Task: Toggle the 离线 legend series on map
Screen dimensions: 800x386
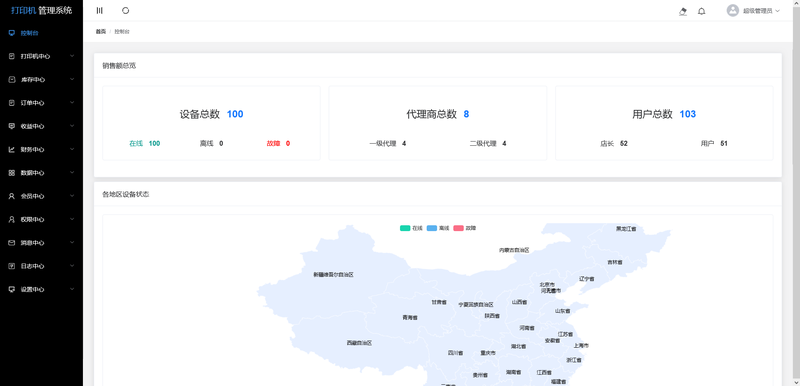Action: point(438,228)
